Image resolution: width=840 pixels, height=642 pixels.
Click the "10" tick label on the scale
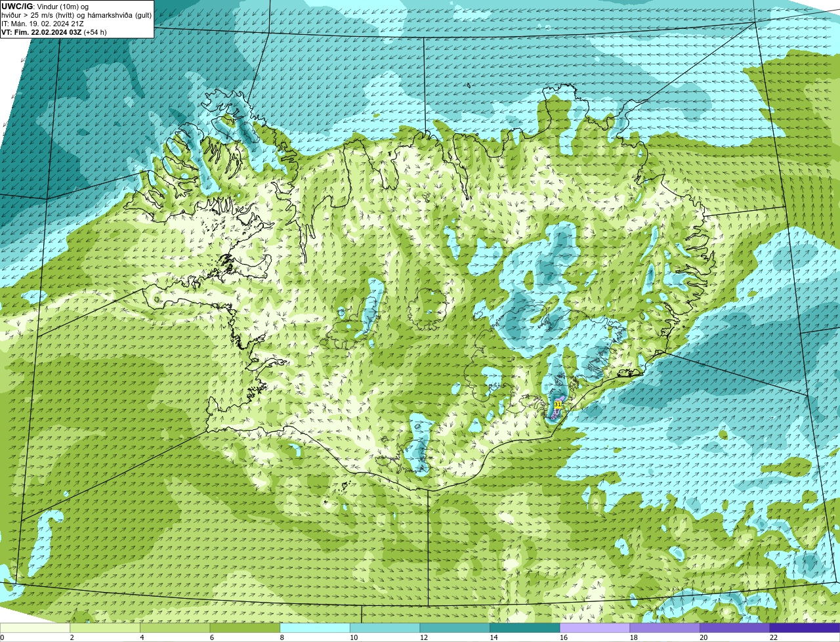(x=354, y=637)
